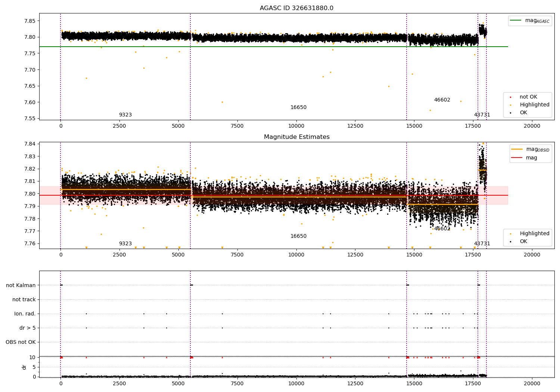
Task: Click the rotated "dr" y-axis label
Action: click(x=24, y=367)
